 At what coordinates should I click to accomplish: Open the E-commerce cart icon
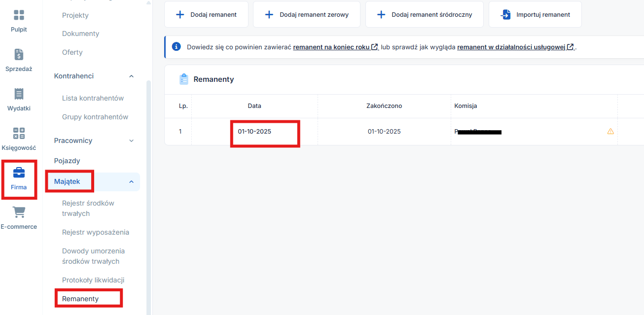point(19,212)
